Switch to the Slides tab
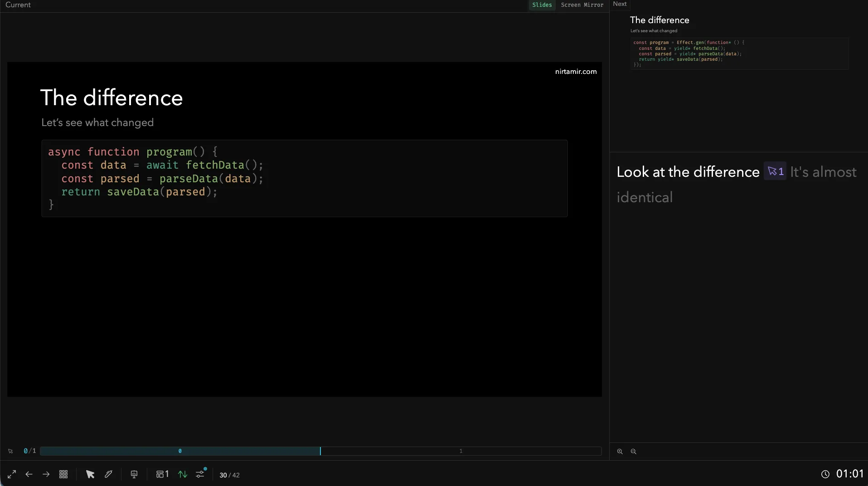868x486 pixels. pos(542,5)
